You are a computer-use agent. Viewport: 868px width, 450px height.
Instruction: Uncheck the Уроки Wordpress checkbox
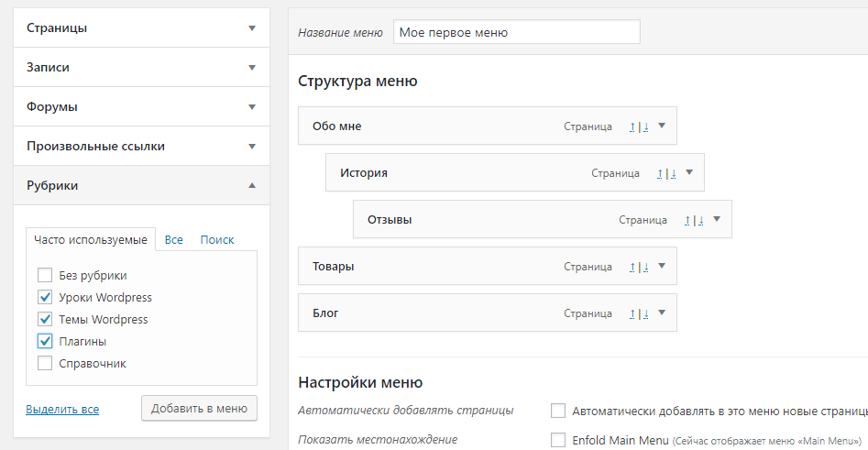(x=45, y=297)
